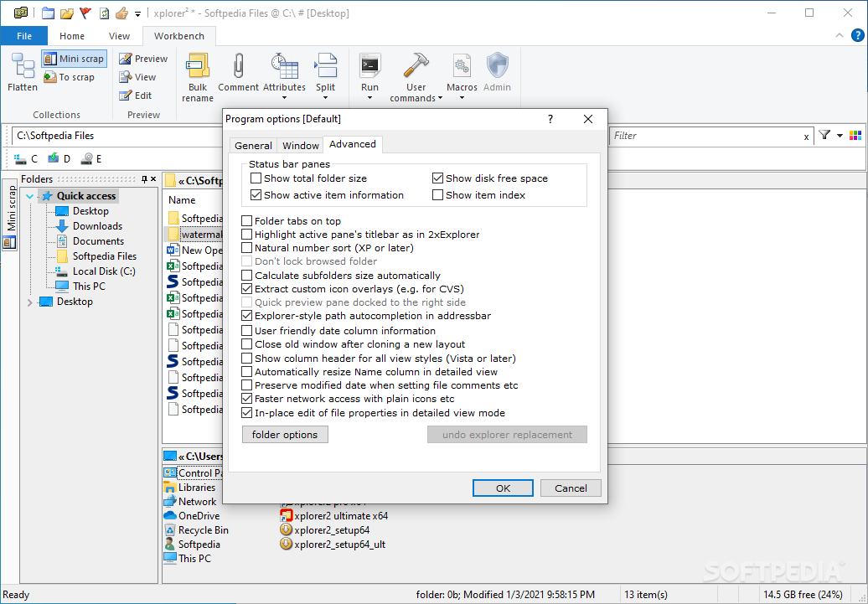This screenshot has height=604, width=868.
Task: Click the Run command icon
Action: pyautogui.click(x=369, y=65)
